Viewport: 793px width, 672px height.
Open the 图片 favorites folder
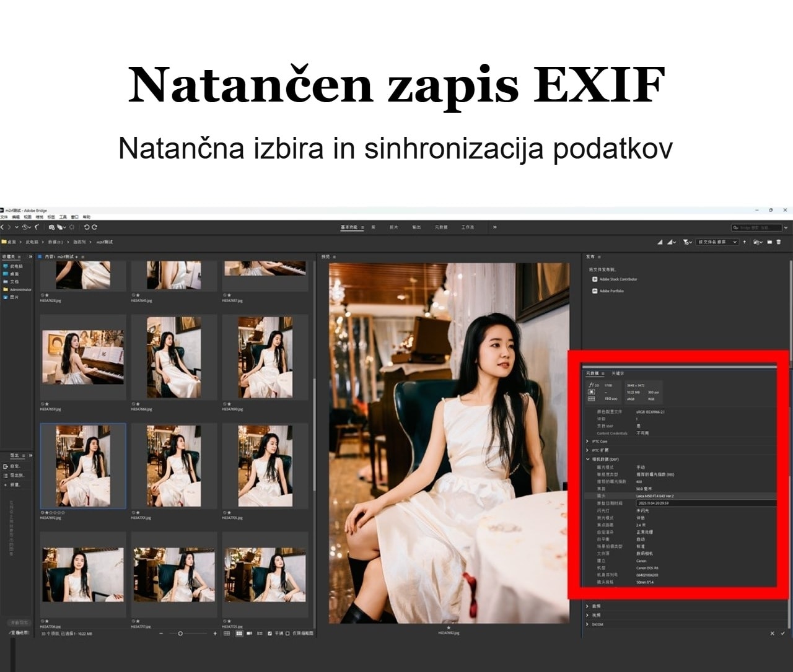14,297
